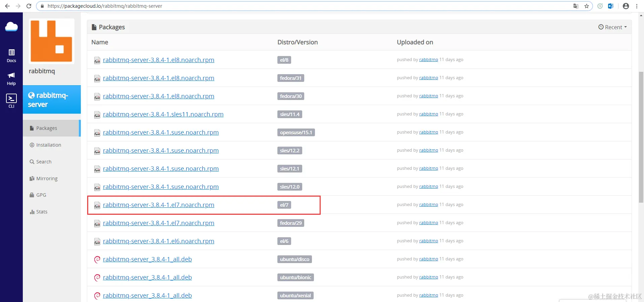The width and height of the screenshot is (644, 302).
Task: Open the rabbitmq-server repository header
Action: click(x=52, y=100)
